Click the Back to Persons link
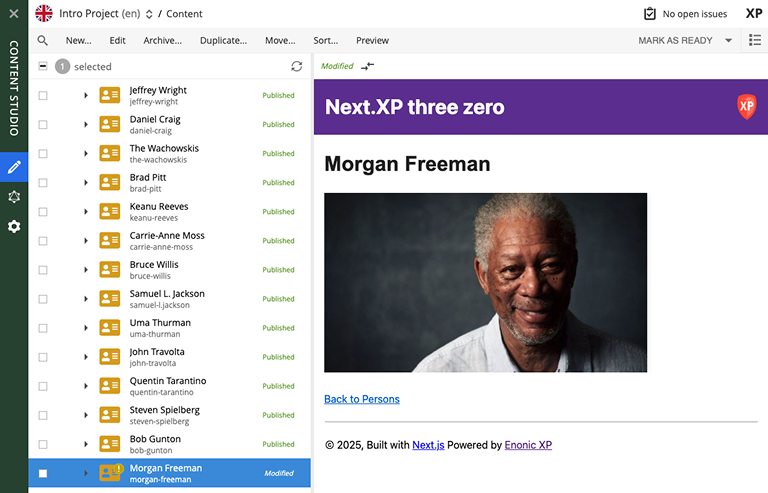Screen dimensions: 768x493 pos(361,399)
